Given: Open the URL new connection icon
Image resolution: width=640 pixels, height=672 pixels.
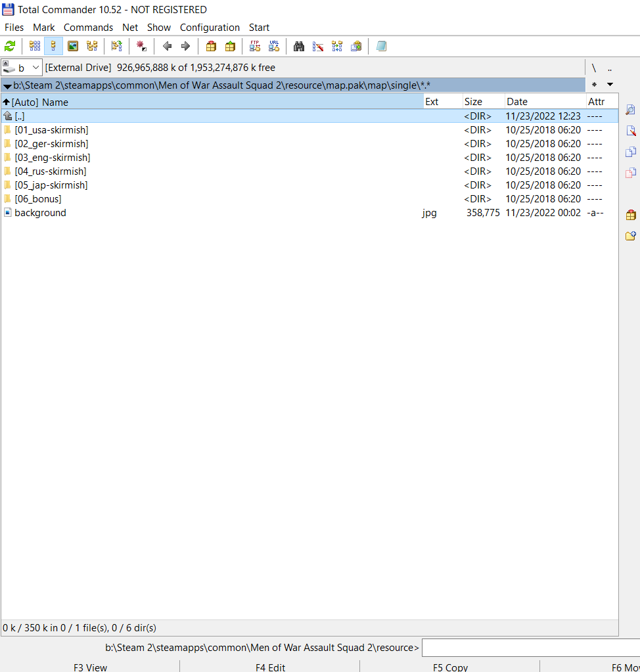Looking at the screenshot, I should point(274,46).
